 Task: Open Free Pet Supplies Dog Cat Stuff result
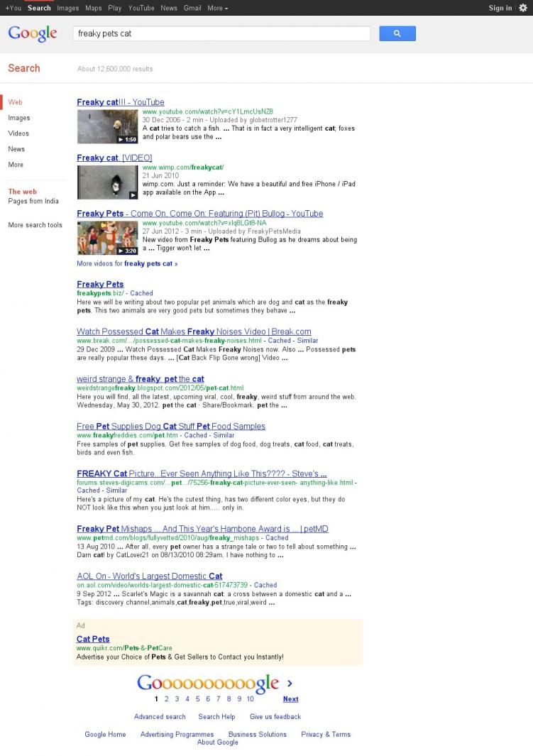point(171,426)
